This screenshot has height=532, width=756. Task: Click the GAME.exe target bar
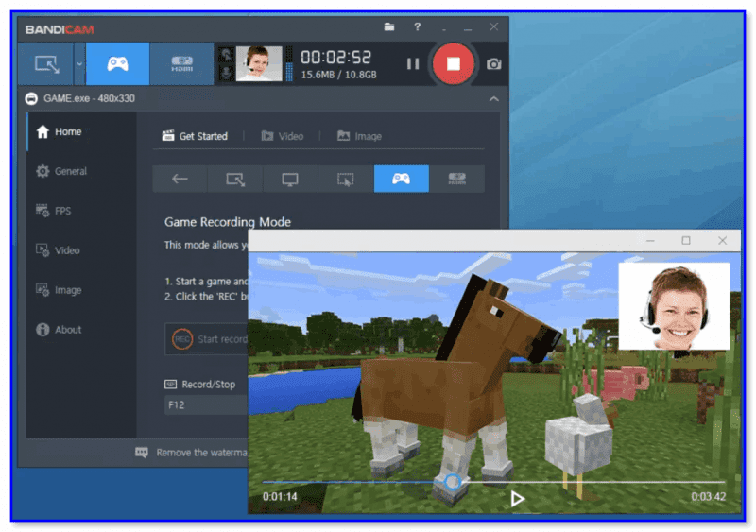point(263,99)
